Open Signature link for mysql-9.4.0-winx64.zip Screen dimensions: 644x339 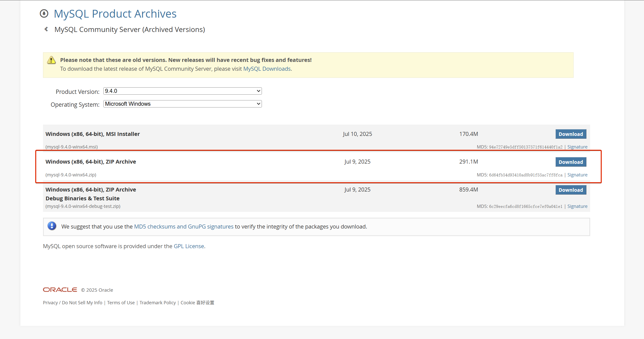point(577,175)
